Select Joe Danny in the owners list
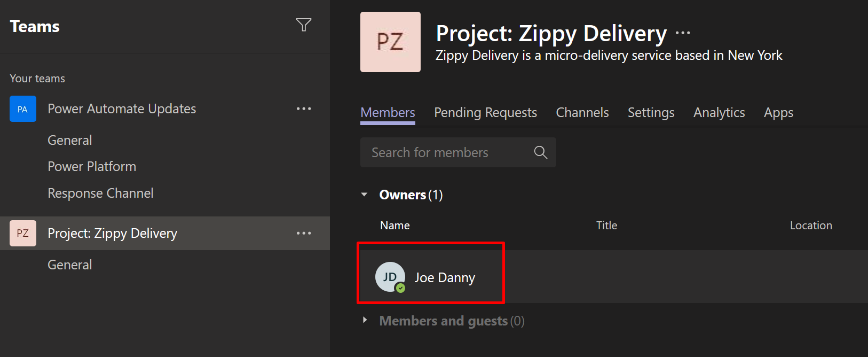Viewport: 868px width, 357px height. [445, 277]
